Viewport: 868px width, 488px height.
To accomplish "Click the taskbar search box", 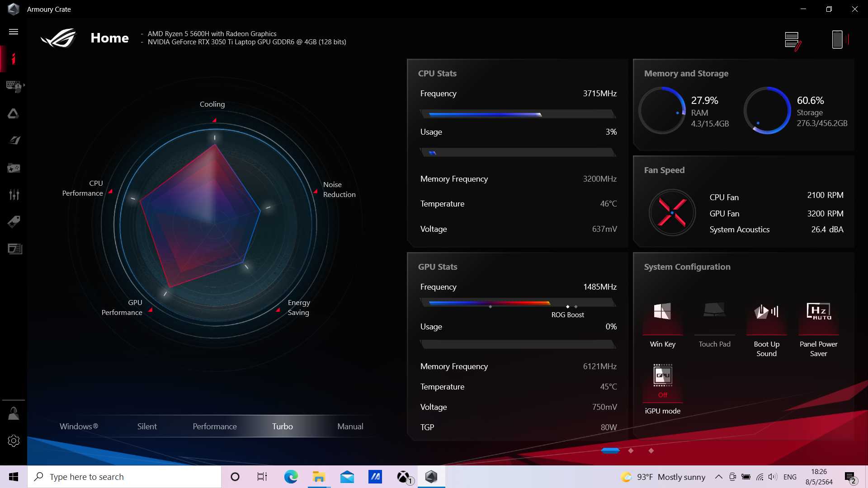I will tap(124, 477).
